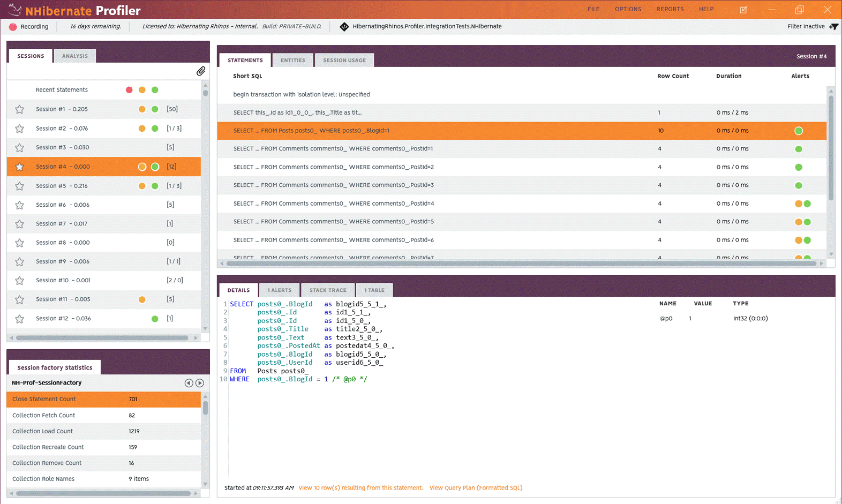Click View Query Plan (Formatted SQL) link

pos(476,488)
